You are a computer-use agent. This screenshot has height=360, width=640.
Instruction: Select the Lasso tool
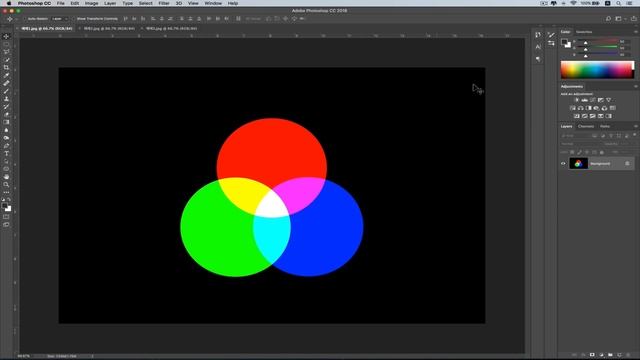(6, 52)
